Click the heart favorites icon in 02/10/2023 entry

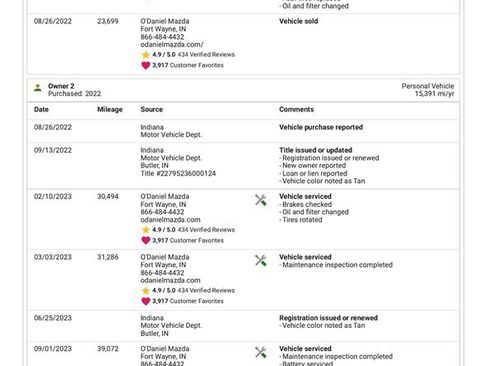146,240
